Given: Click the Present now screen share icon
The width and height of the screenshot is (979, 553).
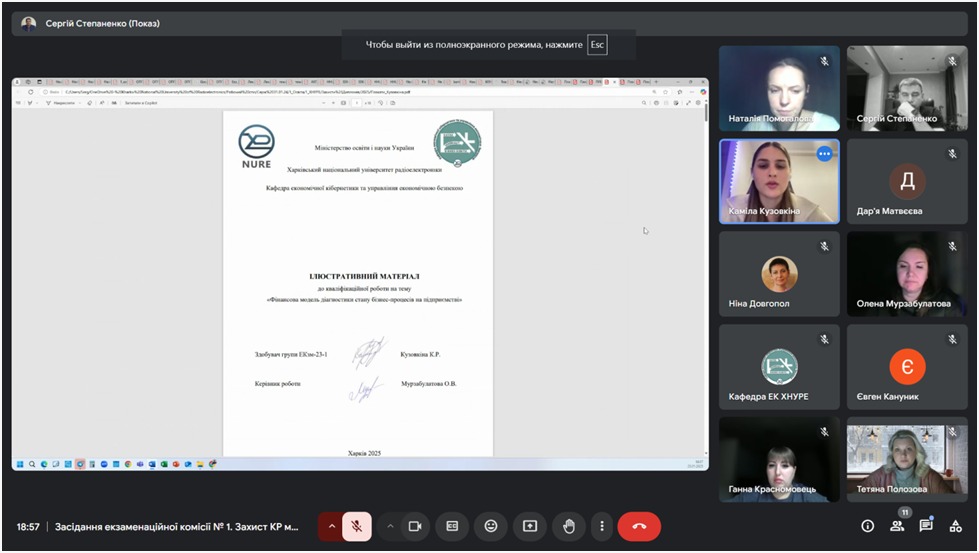Looking at the screenshot, I should 530,526.
